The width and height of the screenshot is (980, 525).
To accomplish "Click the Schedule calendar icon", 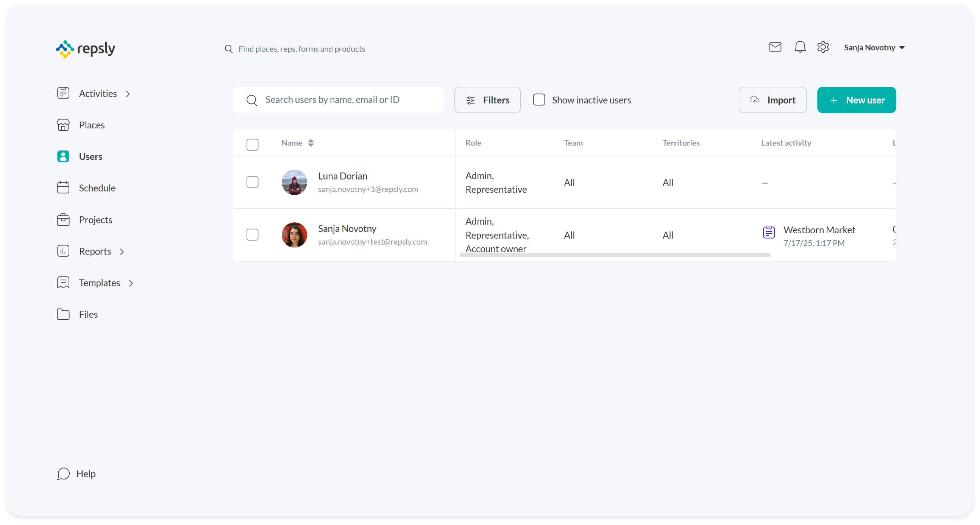I will [63, 187].
